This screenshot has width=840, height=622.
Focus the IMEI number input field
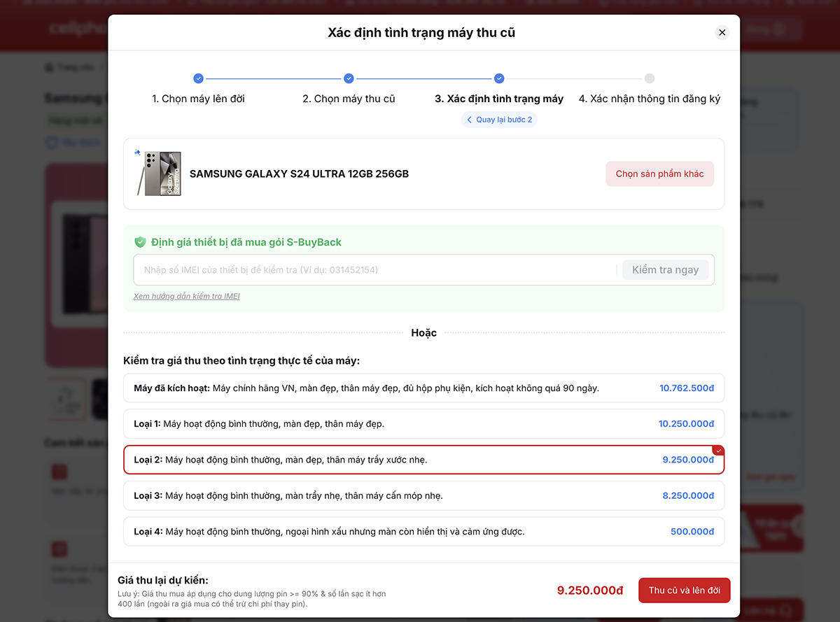(374, 269)
